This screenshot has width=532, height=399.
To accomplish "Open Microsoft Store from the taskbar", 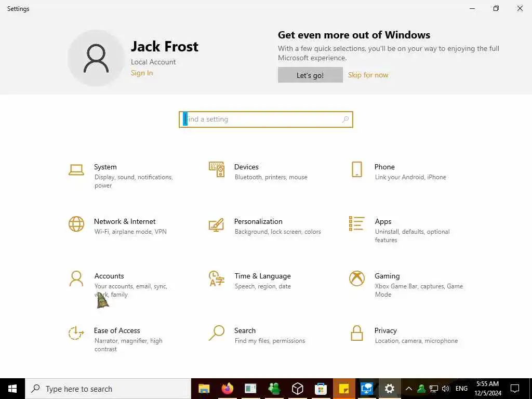I will [x=321, y=389].
